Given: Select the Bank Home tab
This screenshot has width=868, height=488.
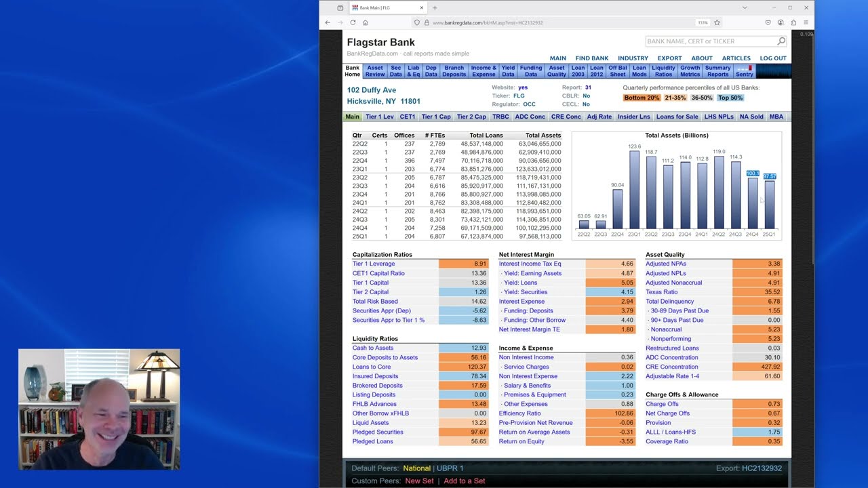Looking at the screenshot, I should (353, 71).
